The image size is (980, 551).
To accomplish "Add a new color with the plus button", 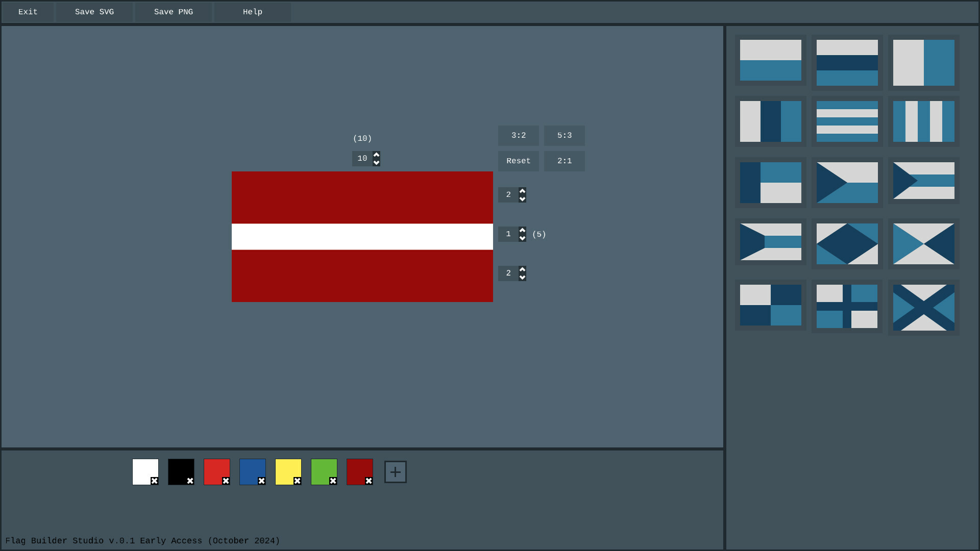I will point(395,471).
